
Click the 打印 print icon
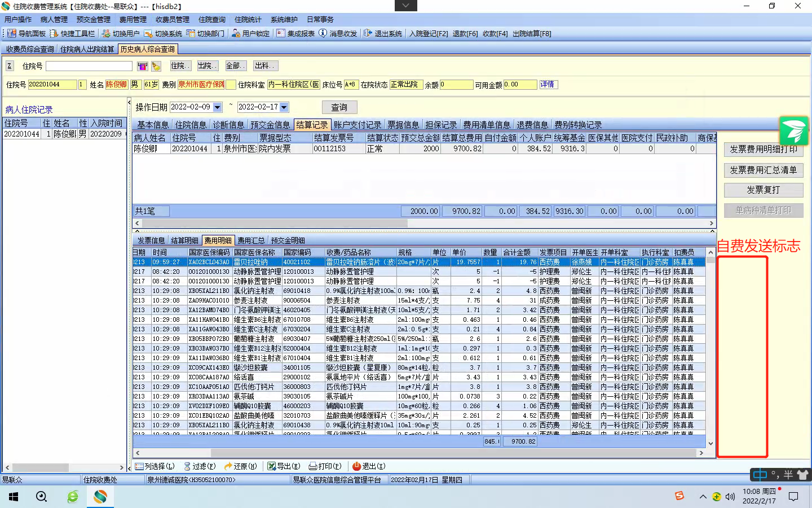coord(313,466)
